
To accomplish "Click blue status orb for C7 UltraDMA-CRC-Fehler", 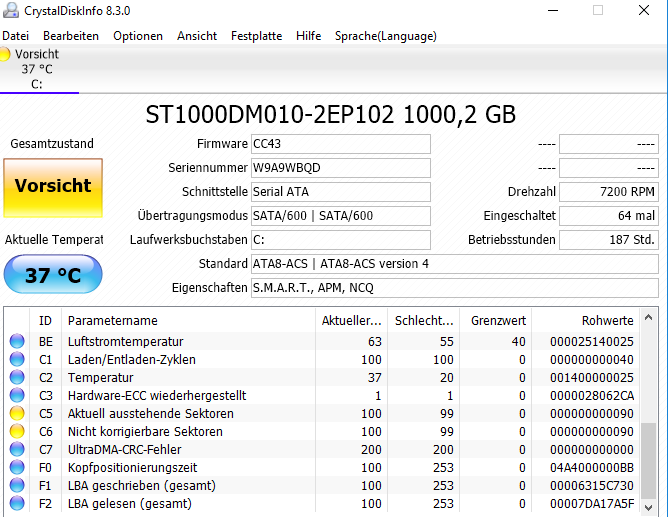I will coord(17,449).
